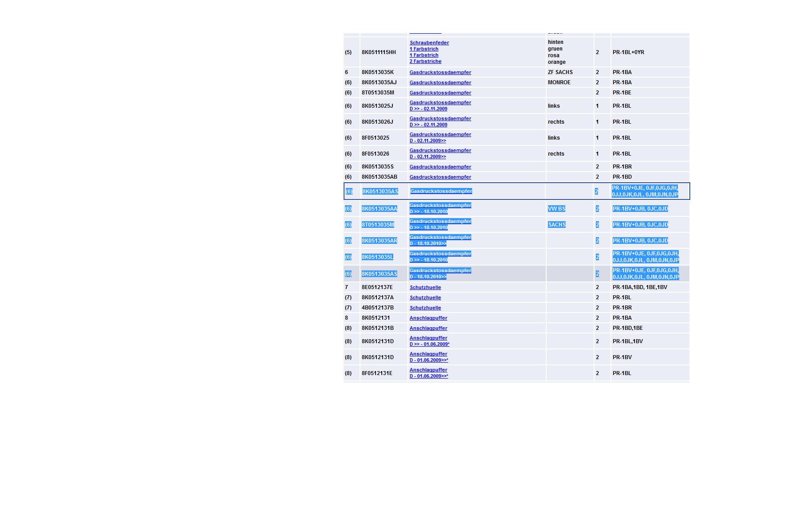The width and height of the screenshot is (798, 532).
Task: Open Gasdruckstossdaempfer link in row 8K0513035S
Action: point(440,167)
